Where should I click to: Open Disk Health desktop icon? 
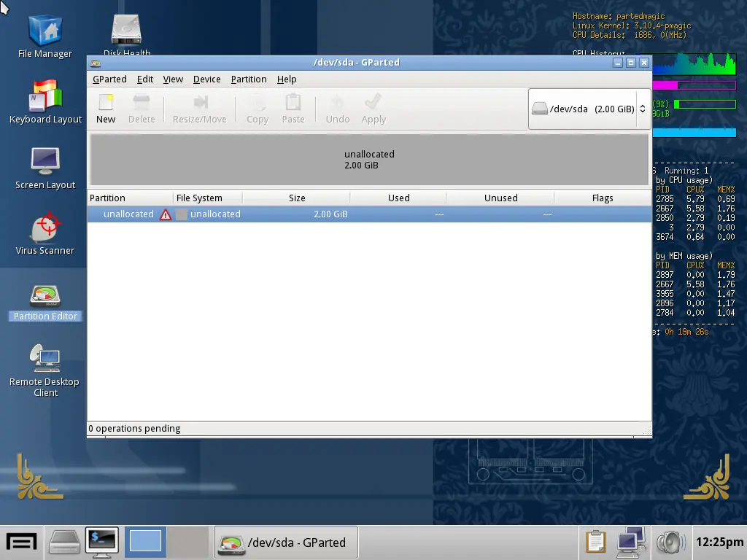[x=127, y=34]
